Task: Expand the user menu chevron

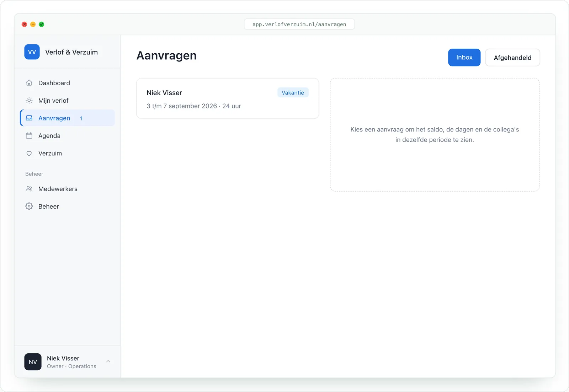Action: click(108, 361)
